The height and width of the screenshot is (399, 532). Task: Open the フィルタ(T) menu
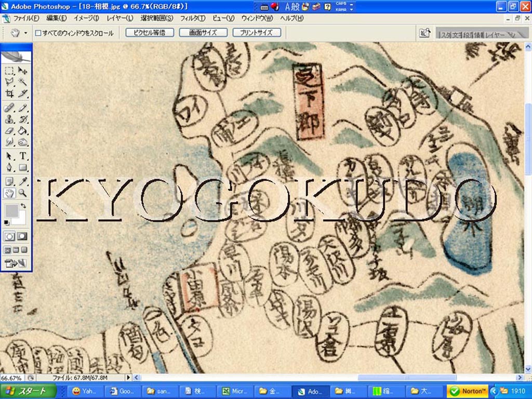tap(193, 18)
